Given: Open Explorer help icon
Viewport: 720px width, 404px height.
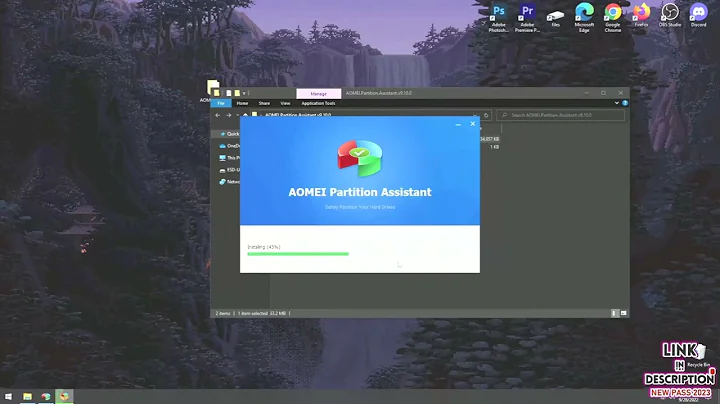Looking at the screenshot, I should click(x=625, y=103).
